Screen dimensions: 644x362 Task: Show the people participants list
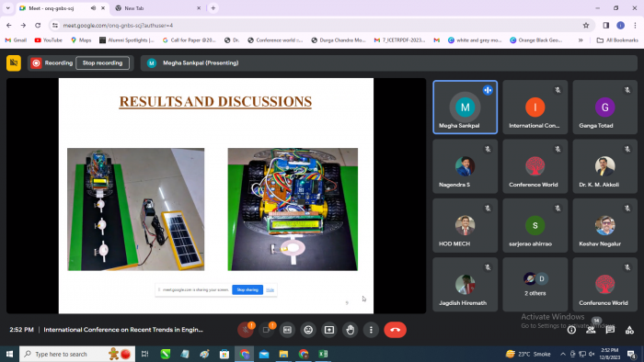pos(591,330)
